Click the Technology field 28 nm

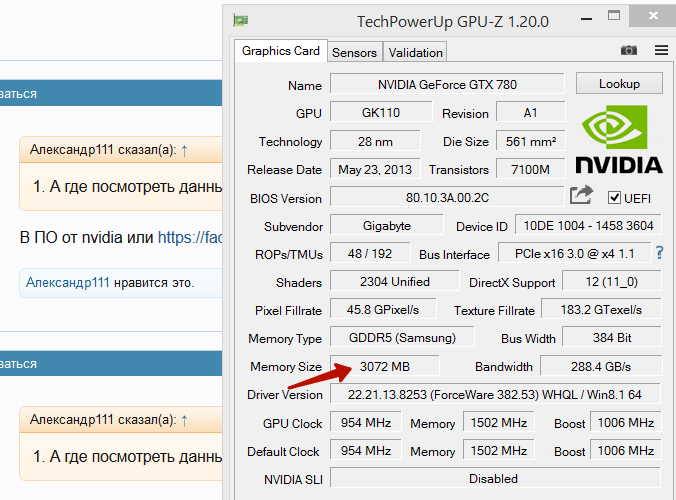click(375, 141)
